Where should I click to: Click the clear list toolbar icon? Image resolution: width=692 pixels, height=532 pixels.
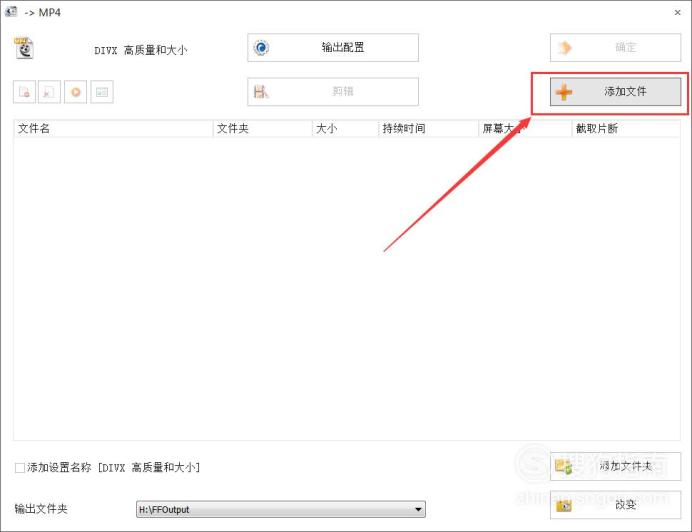pyautogui.click(x=49, y=92)
